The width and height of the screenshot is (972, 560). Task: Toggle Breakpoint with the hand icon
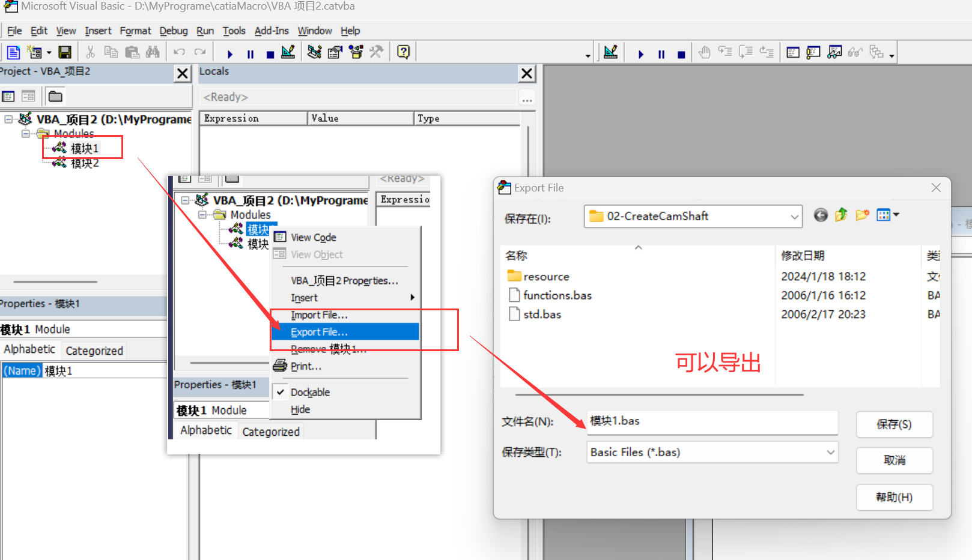705,52
